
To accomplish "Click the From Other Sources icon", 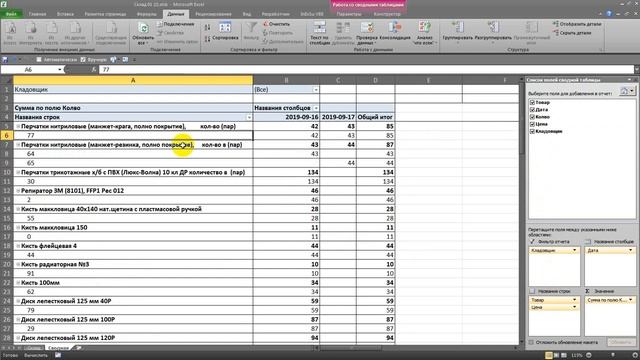I will click(x=75, y=28).
